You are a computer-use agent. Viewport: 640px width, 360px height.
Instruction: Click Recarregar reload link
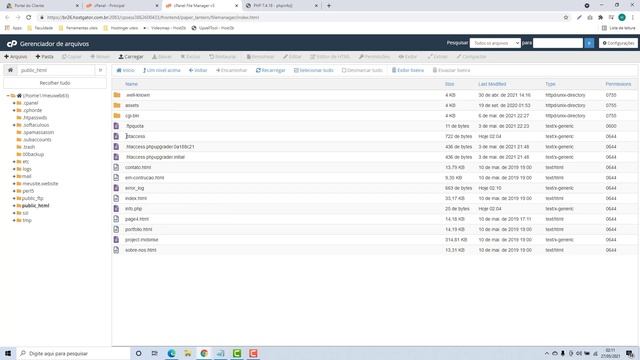pos(270,70)
